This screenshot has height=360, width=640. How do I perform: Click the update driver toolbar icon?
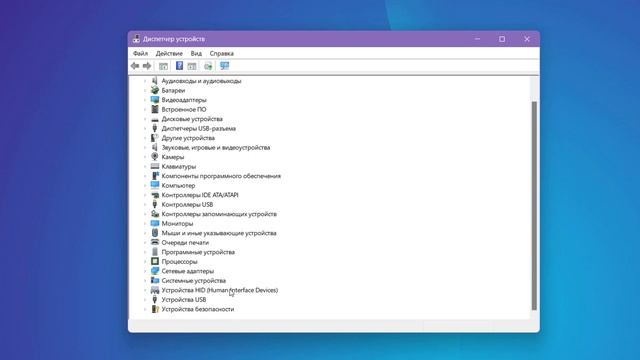[208, 66]
